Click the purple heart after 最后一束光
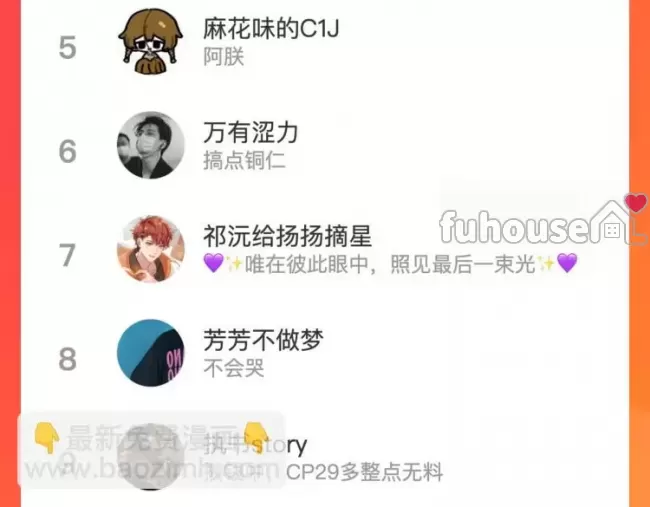The height and width of the screenshot is (507, 650). (567, 263)
